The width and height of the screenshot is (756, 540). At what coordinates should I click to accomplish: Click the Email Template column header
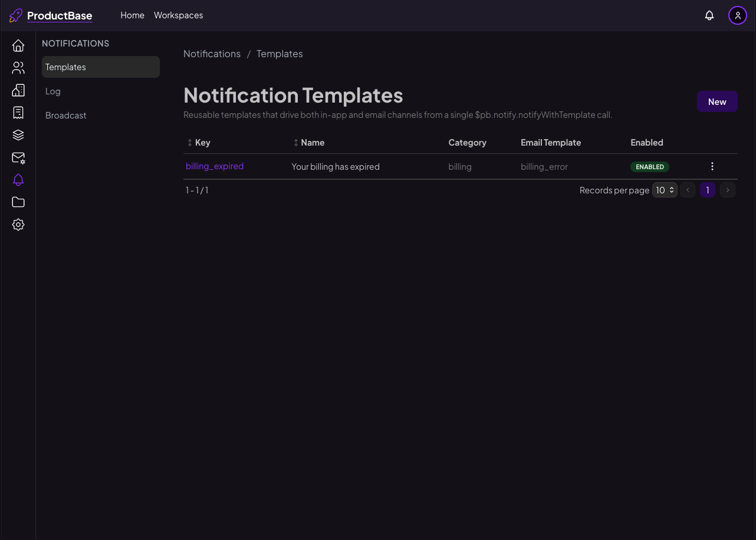point(551,143)
